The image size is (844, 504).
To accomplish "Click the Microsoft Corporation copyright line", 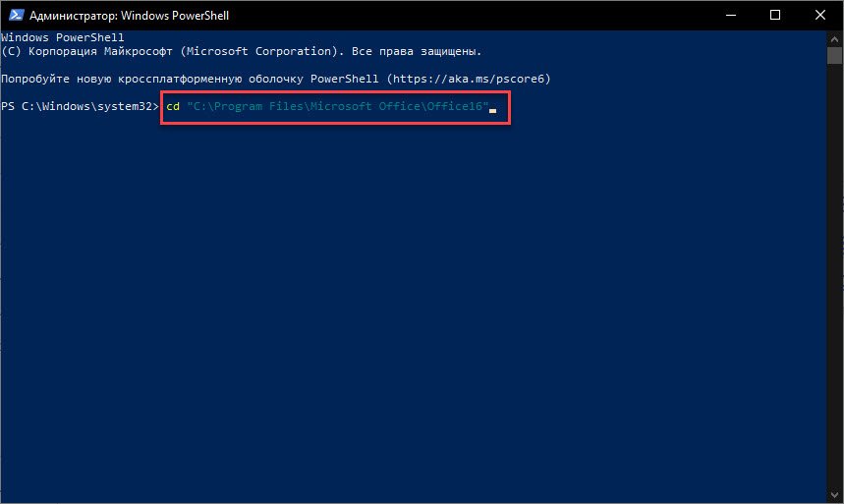I will pos(241,51).
